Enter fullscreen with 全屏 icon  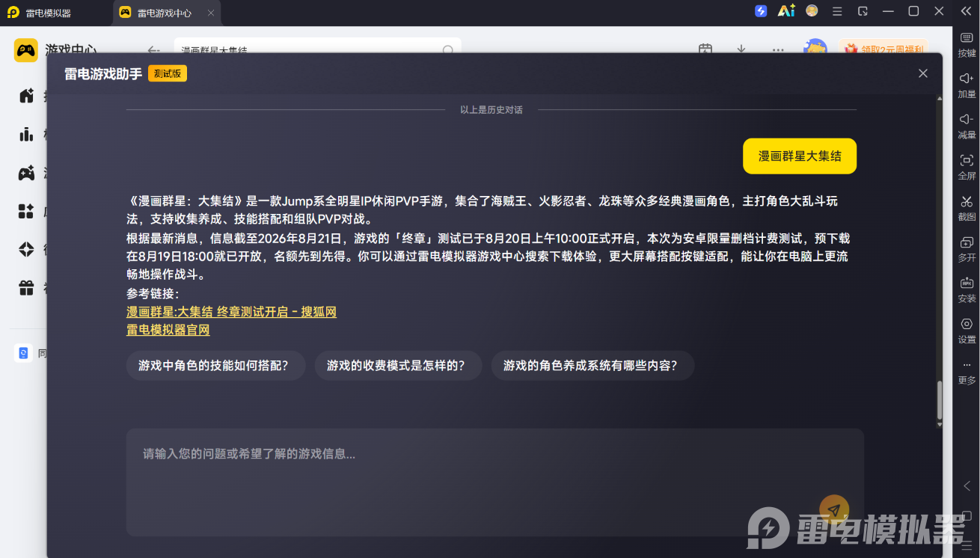pos(967,166)
